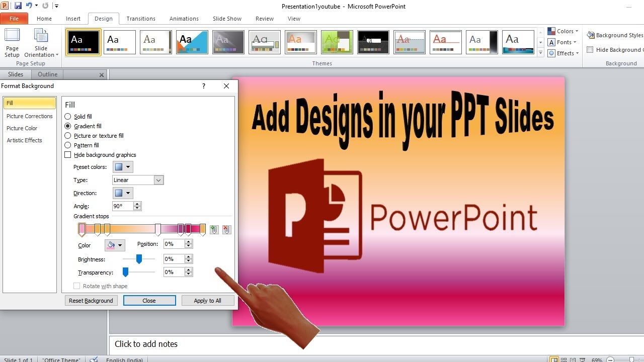Screen dimensions: 644x362
Task: Switch to the Transitions tab
Action: click(x=141, y=19)
